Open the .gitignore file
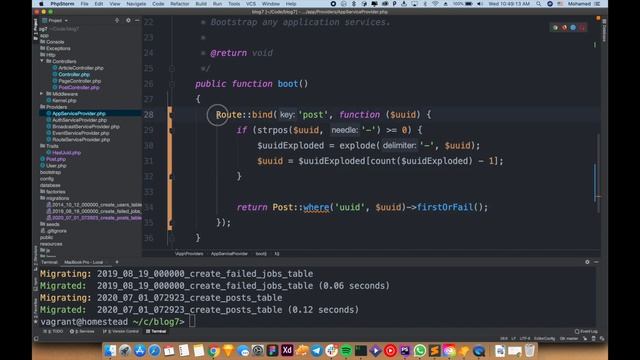 [x=56, y=231]
